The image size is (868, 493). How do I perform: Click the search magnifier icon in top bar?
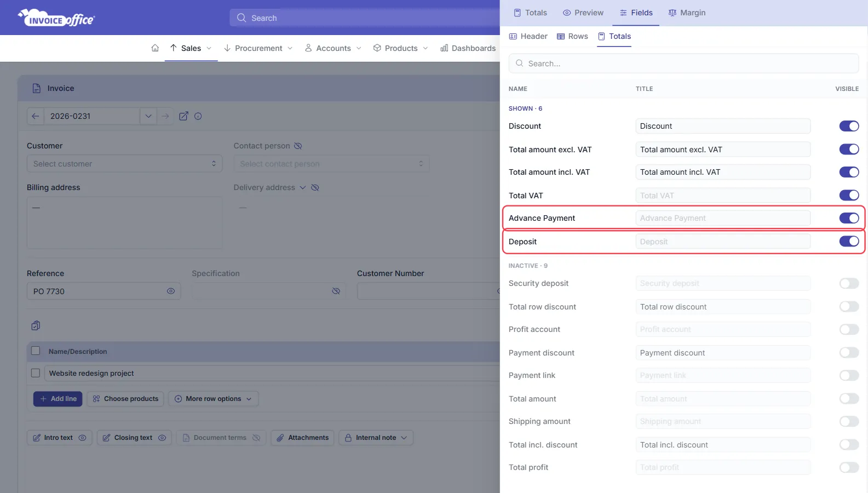click(242, 18)
